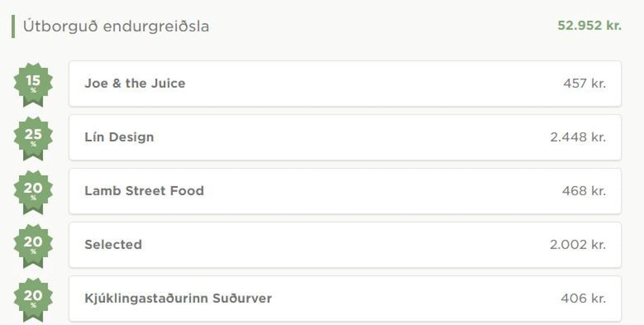Open the Joe & the Juice entry

345,83
